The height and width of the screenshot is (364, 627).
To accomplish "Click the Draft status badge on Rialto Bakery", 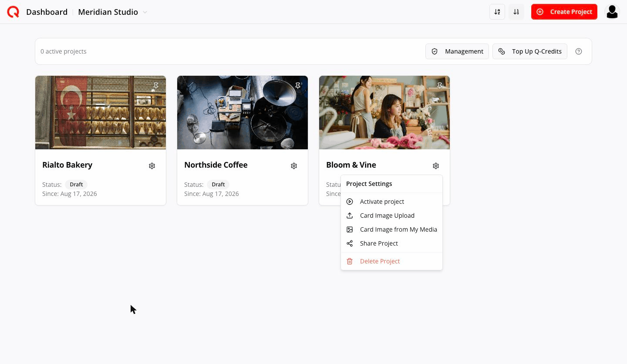I will [x=76, y=185].
